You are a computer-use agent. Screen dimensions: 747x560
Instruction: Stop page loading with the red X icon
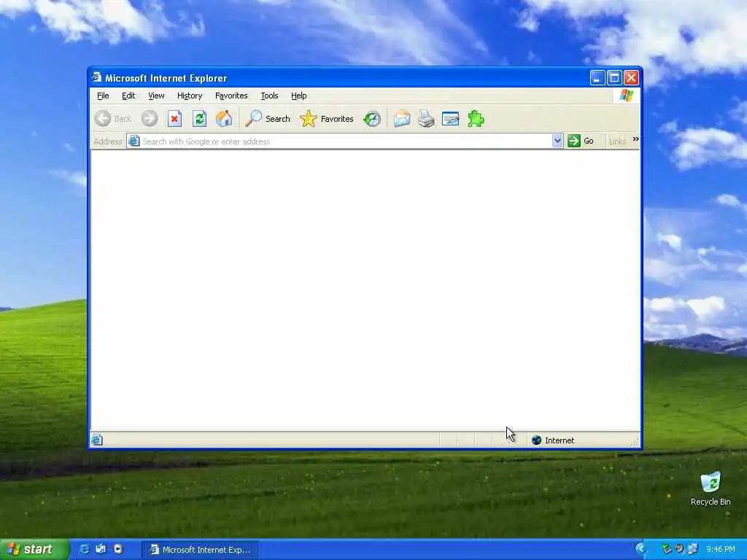tap(174, 119)
